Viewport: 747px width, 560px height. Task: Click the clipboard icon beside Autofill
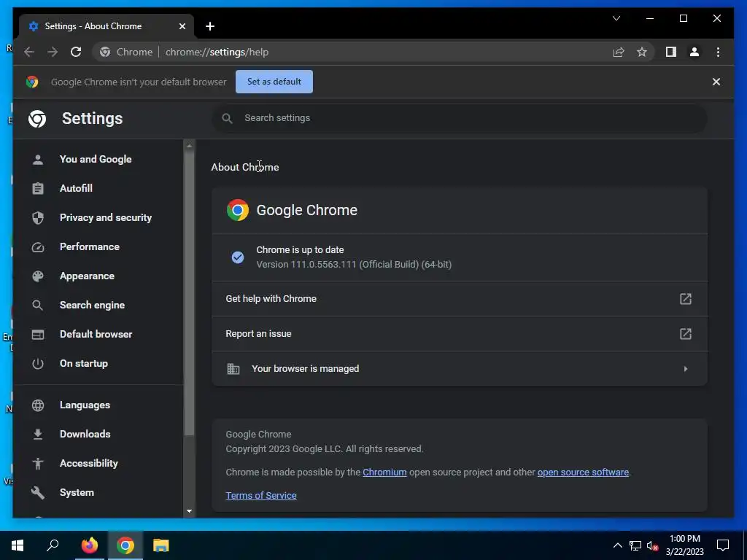tap(38, 189)
